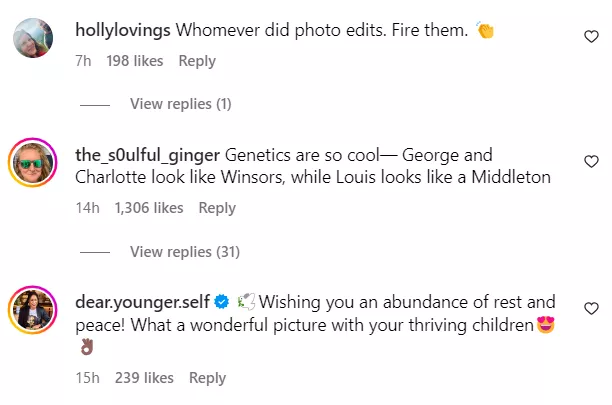
Task: Open the_s0ulful_ginger username link
Action: (x=148, y=156)
